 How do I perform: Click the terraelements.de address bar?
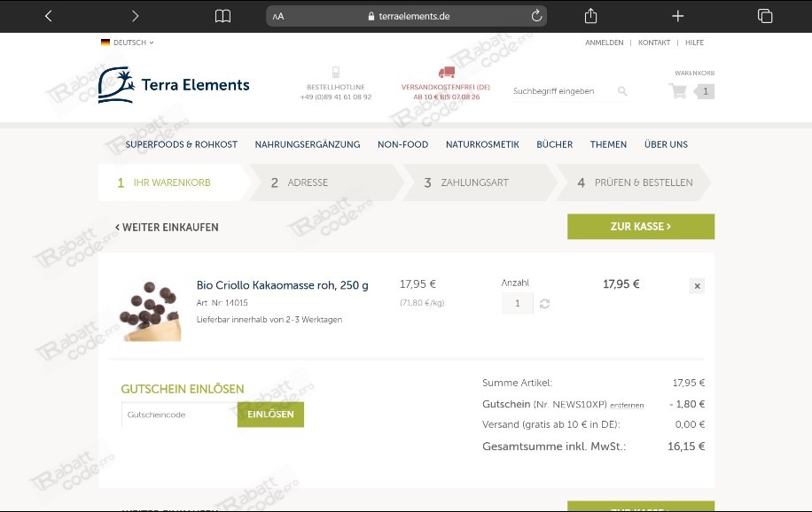coord(407,16)
